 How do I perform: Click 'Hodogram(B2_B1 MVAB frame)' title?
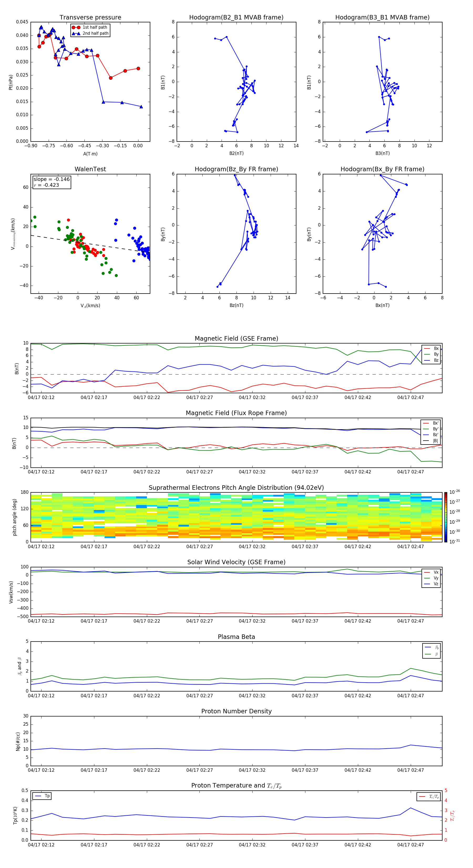pyautogui.click(x=236, y=17)
